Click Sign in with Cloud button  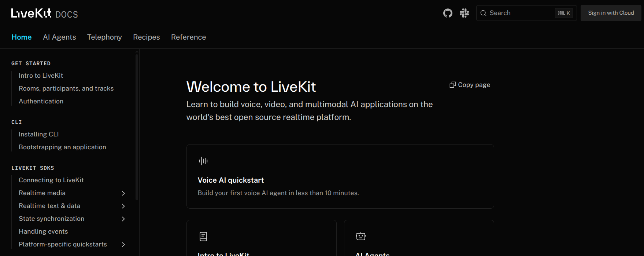(x=611, y=13)
